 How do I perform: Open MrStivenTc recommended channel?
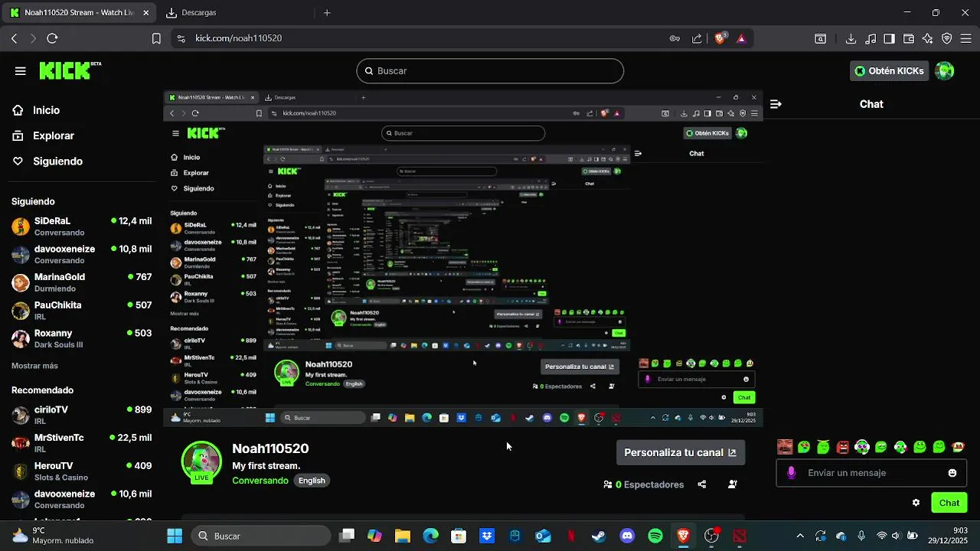pyautogui.click(x=80, y=443)
